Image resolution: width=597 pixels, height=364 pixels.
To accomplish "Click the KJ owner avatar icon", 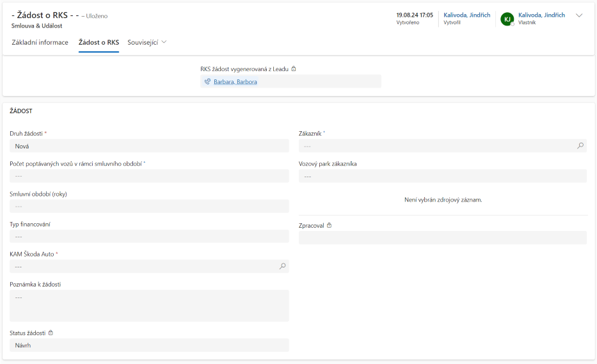I will [507, 19].
